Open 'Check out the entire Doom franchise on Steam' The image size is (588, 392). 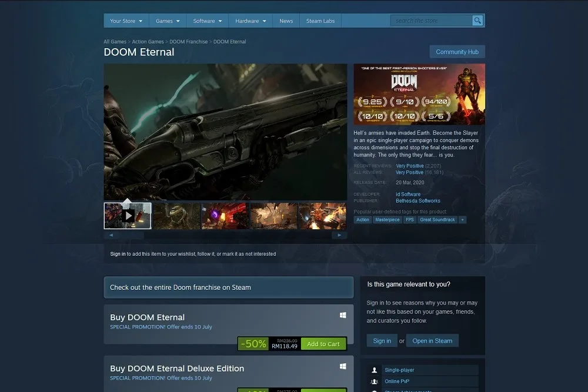point(229,287)
